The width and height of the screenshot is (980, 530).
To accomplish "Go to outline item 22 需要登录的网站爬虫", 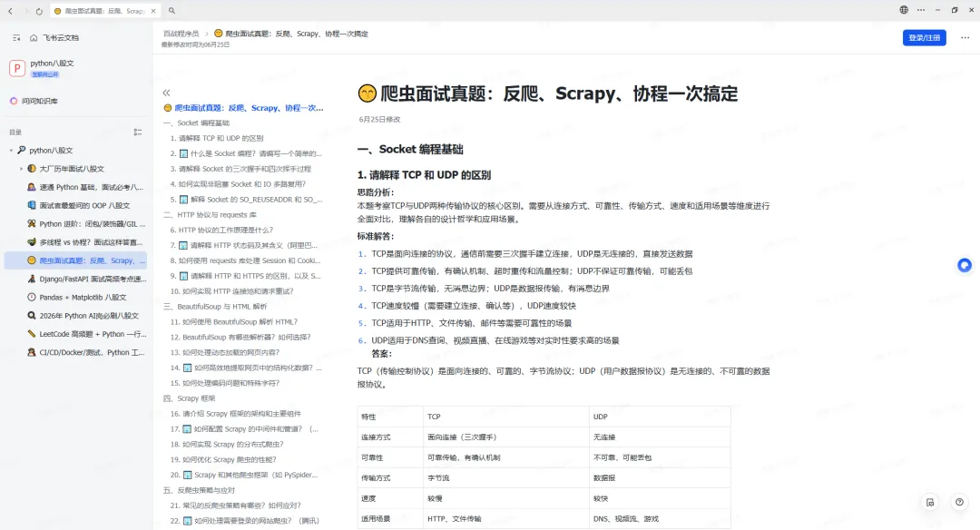I will [244, 521].
